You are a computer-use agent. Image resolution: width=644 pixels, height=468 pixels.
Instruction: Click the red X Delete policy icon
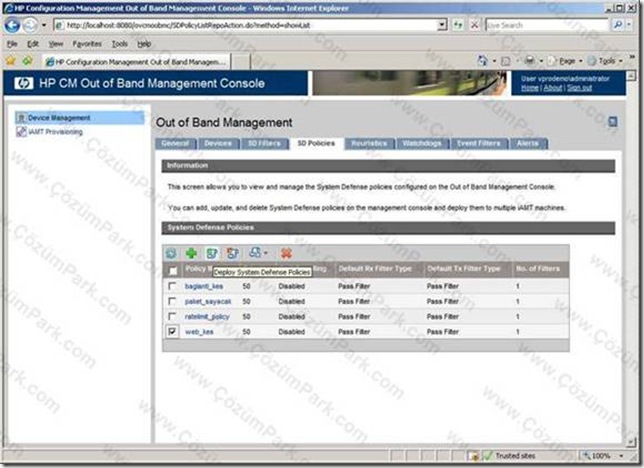[286, 253]
